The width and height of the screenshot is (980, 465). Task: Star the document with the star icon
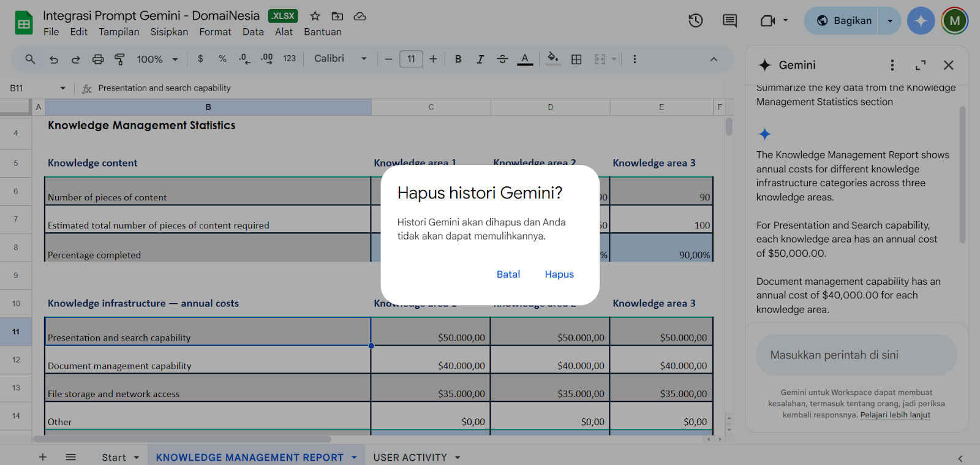click(315, 16)
